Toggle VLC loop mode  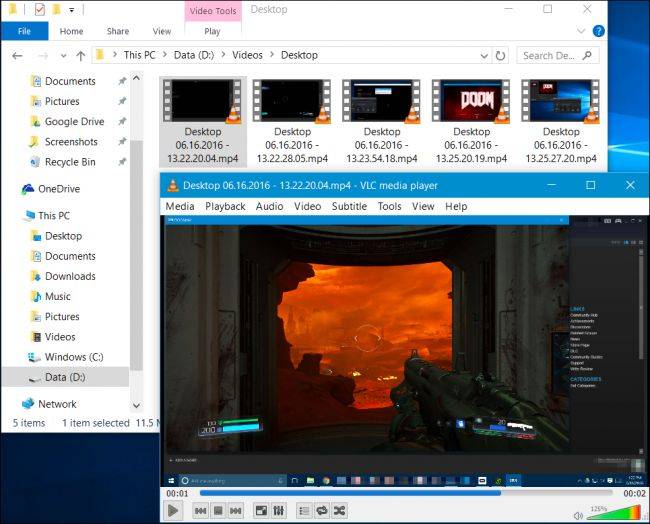[322, 511]
